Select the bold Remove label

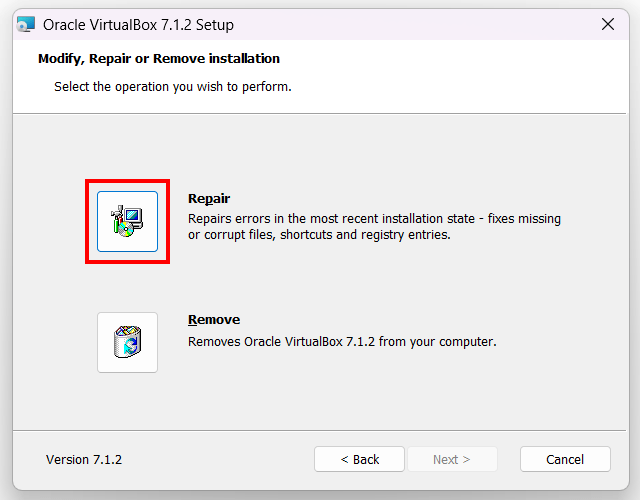(x=214, y=320)
